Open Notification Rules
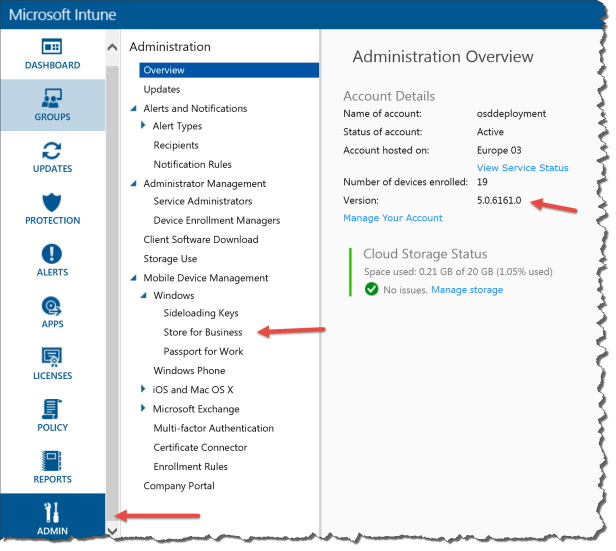Screen dimensions: 616x551 click(x=192, y=164)
